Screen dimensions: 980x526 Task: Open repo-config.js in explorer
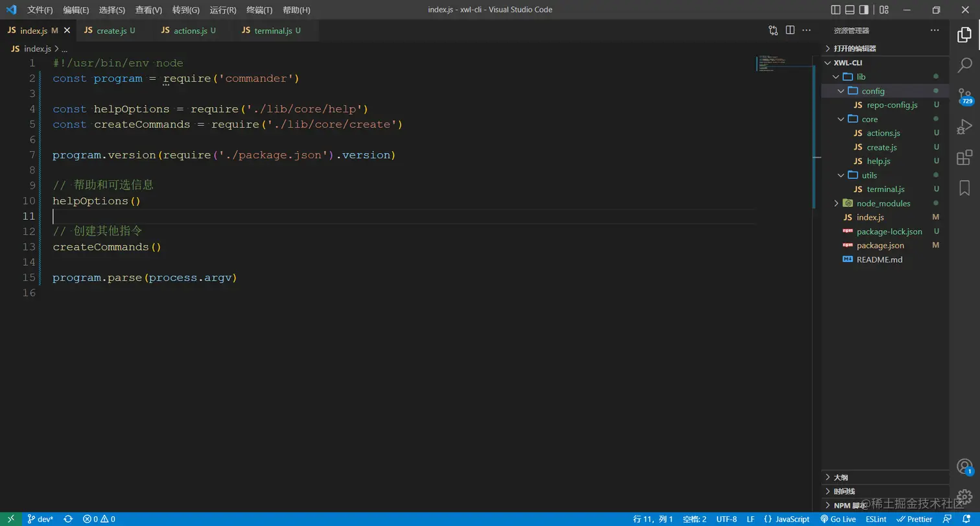tap(885, 105)
